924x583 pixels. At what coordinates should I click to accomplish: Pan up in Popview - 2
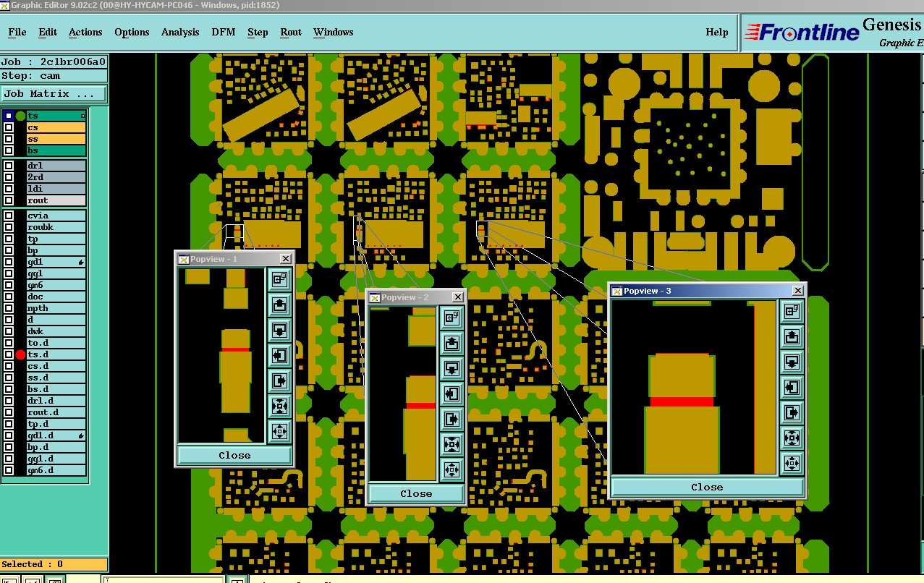452,343
